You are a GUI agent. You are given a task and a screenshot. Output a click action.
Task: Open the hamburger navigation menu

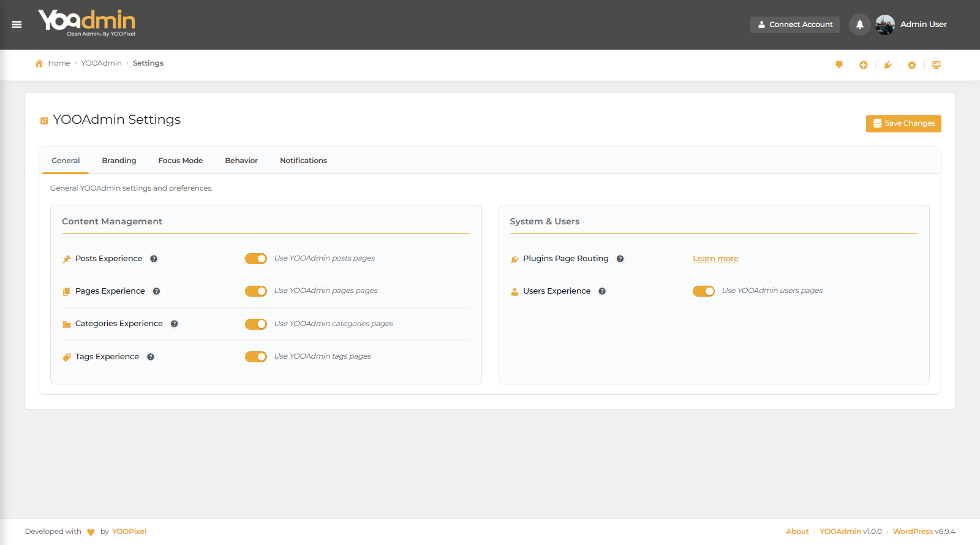coord(17,25)
